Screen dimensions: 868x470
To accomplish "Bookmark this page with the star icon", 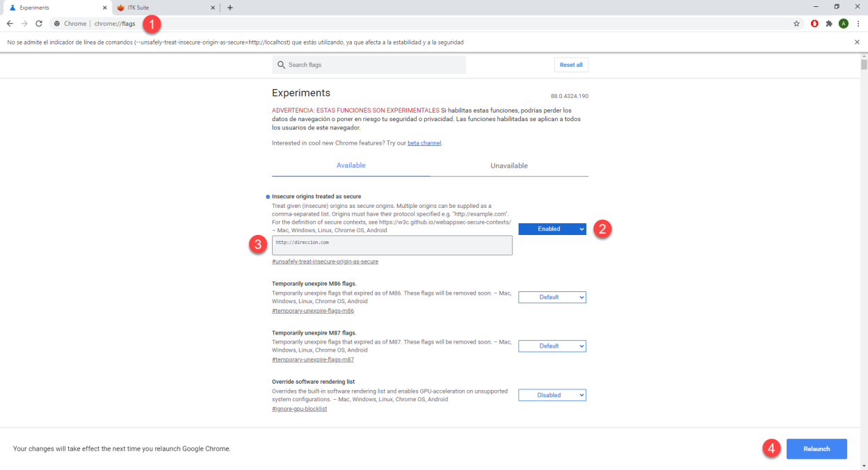I will pos(796,24).
